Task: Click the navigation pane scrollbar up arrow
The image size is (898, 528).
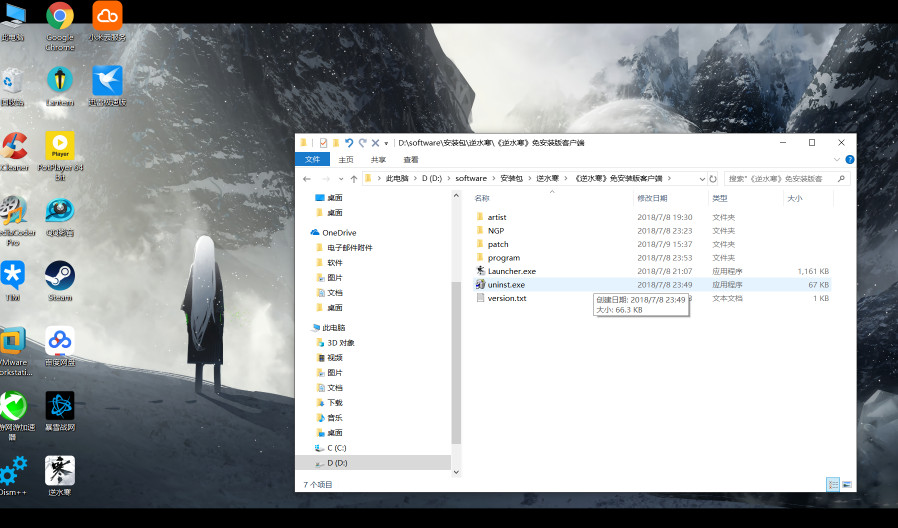Action: (456, 196)
